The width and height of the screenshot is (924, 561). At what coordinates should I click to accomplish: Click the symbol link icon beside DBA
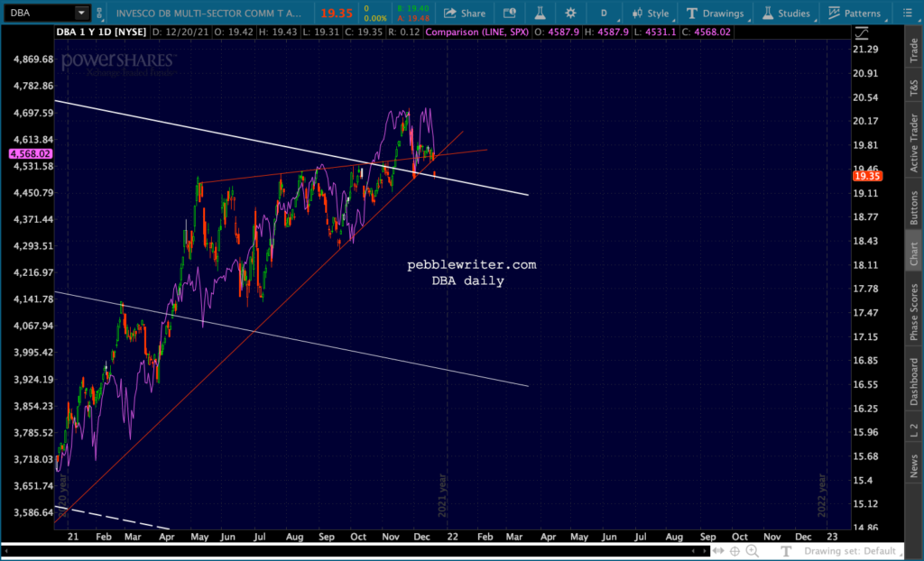(98, 13)
